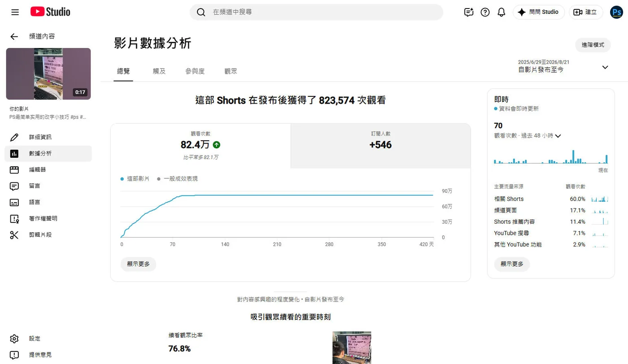
Task: Open 提供意見 feedback in the sidebar
Action: point(48,355)
